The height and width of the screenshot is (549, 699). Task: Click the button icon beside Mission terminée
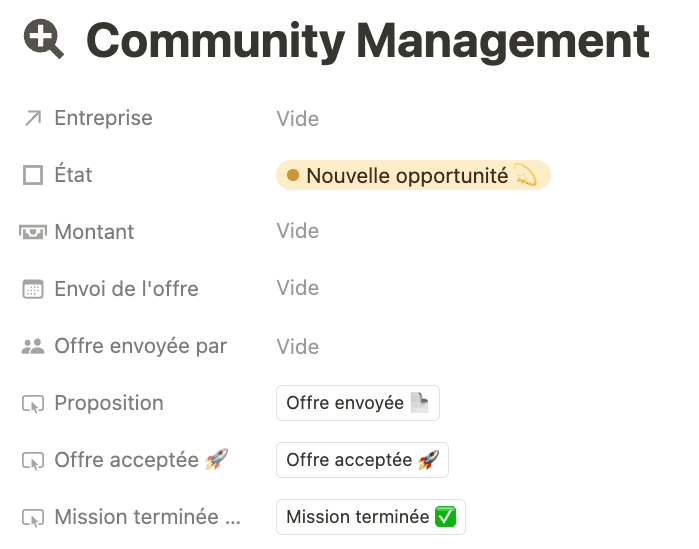click(x=33, y=518)
